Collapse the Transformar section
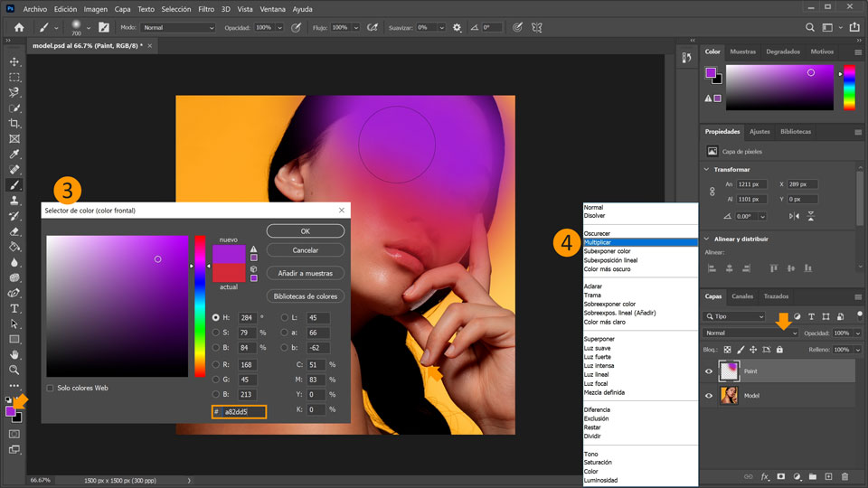Image resolution: width=868 pixels, height=488 pixels. coord(707,169)
